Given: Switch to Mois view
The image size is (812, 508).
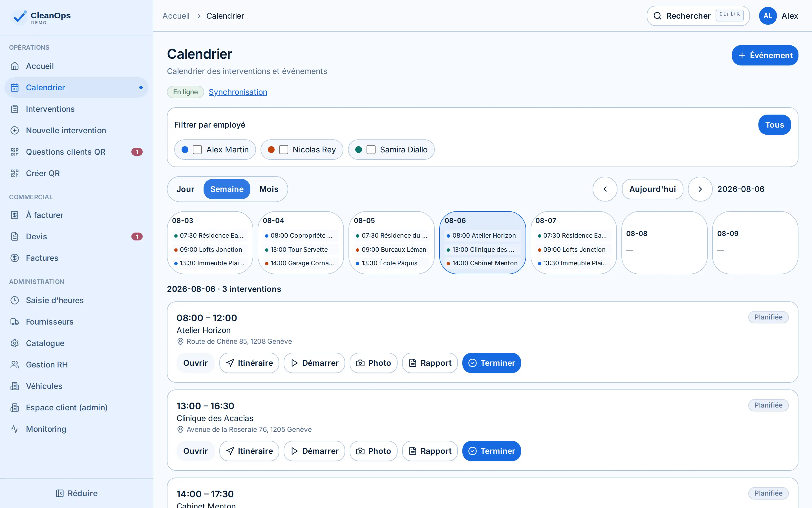Looking at the screenshot, I should point(269,189).
